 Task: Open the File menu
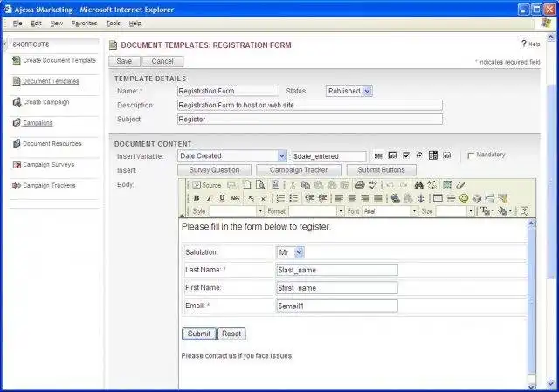[x=17, y=24]
